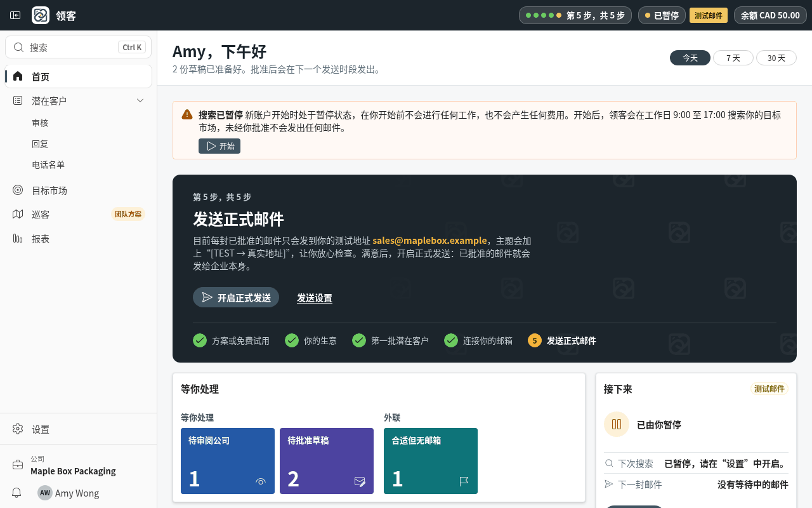812x508 pixels.
Task: Click the warning triangle icon in the alert
Action: pos(187,114)
